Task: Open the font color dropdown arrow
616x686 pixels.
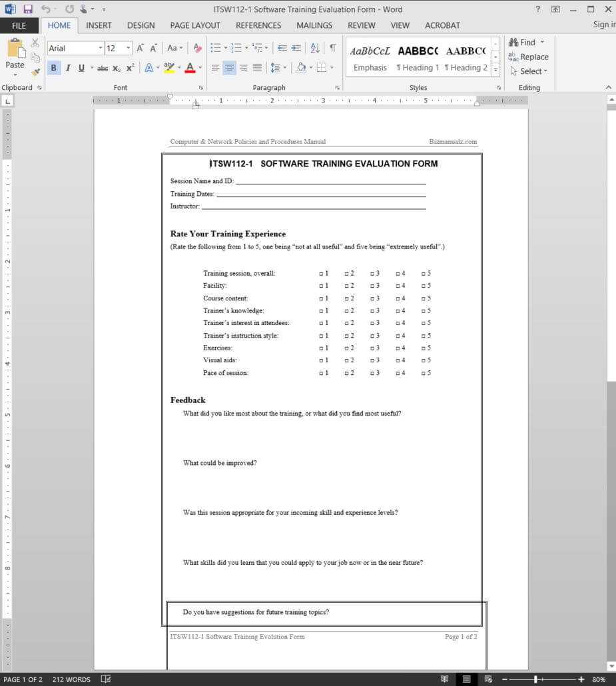Action: (200, 68)
